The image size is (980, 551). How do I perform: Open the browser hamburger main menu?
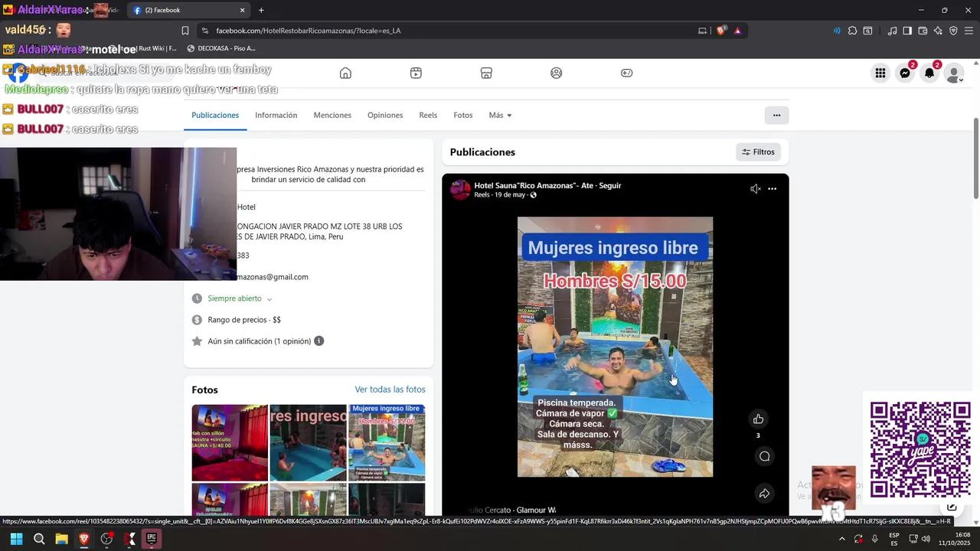click(969, 31)
